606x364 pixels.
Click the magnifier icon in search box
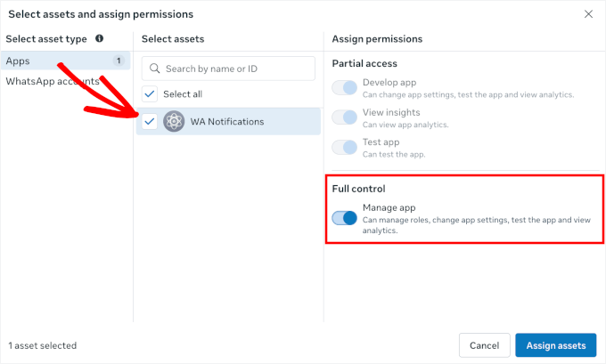tap(155, 69)
